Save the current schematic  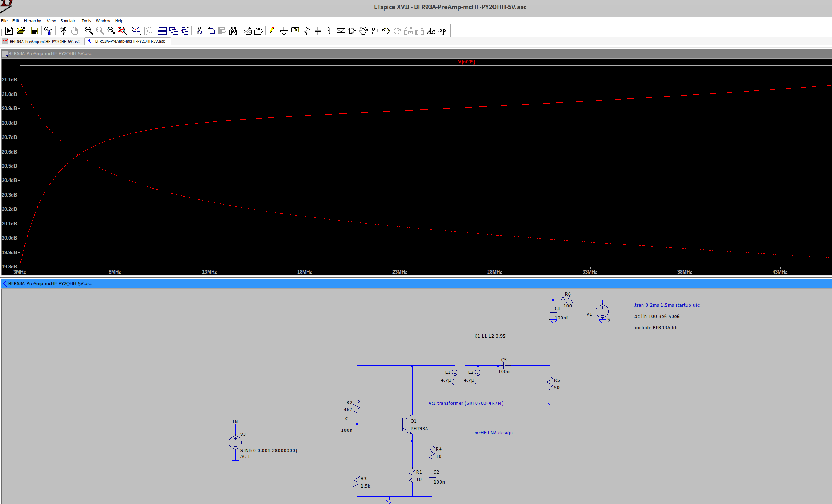point(35,31)
